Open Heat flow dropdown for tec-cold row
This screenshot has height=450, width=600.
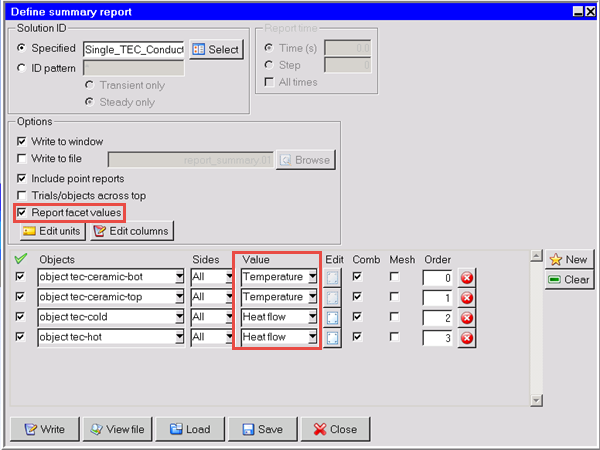click(313, 317)
